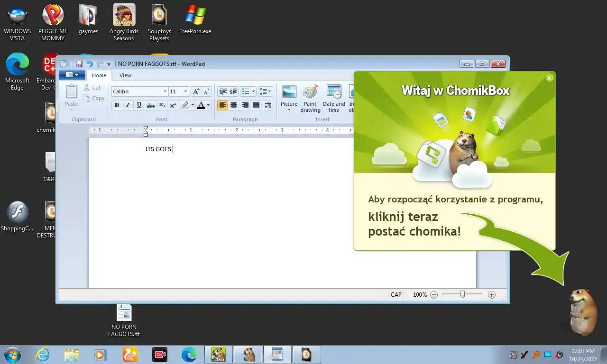Screen dimensions: 607x364
Task: Toggle Bold formatting
Action: 117,105
